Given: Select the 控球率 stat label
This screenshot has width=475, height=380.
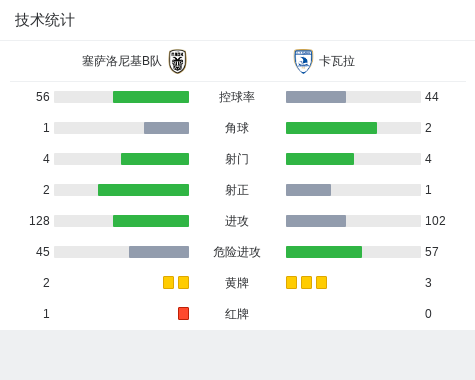Looking at the screenshot, I should tap(237, 97).
